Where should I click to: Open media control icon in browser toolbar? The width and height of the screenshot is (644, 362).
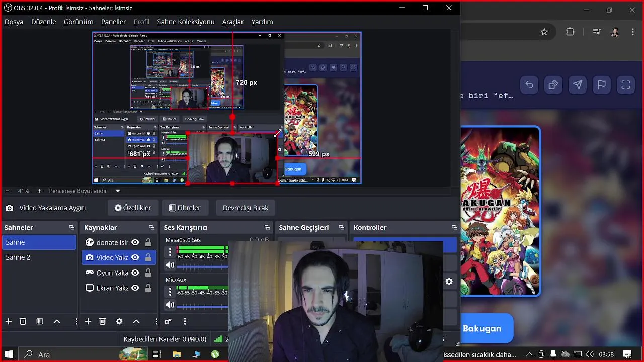click(x=597, y=32)
